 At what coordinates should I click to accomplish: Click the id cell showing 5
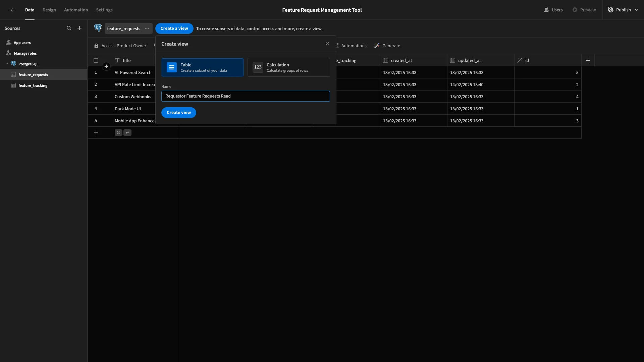tap(548, 72)
